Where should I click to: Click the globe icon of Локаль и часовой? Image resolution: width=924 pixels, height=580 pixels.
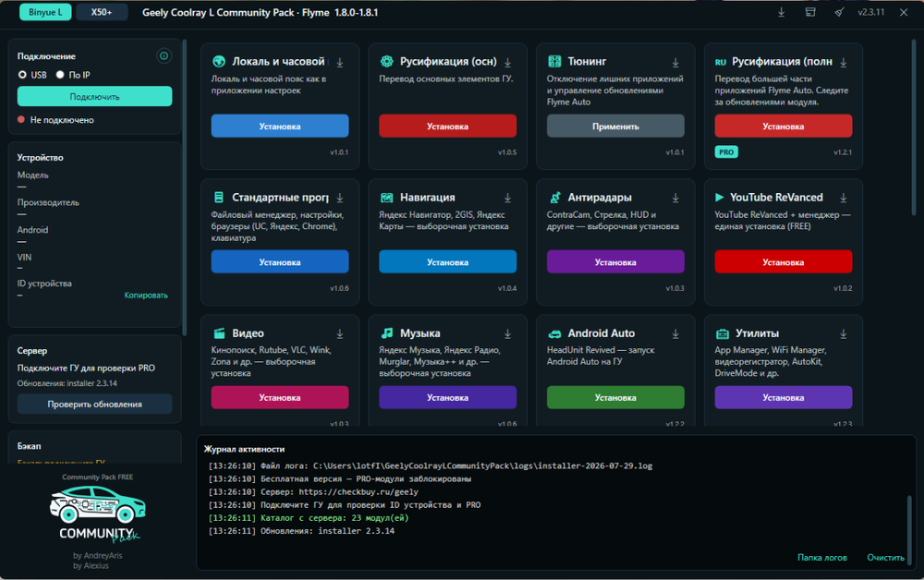tap(219, 61)
